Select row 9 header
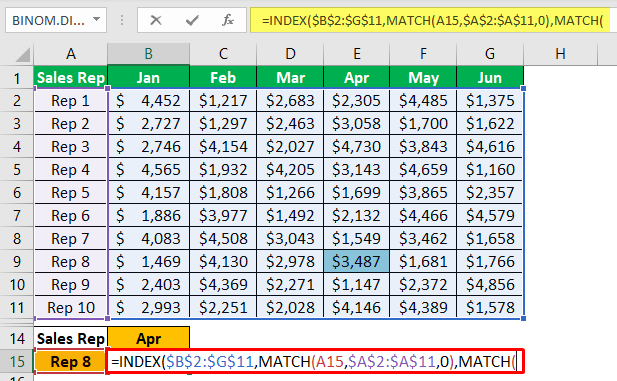The width and height of the screenshot is (617, 381). coord(17,262)
